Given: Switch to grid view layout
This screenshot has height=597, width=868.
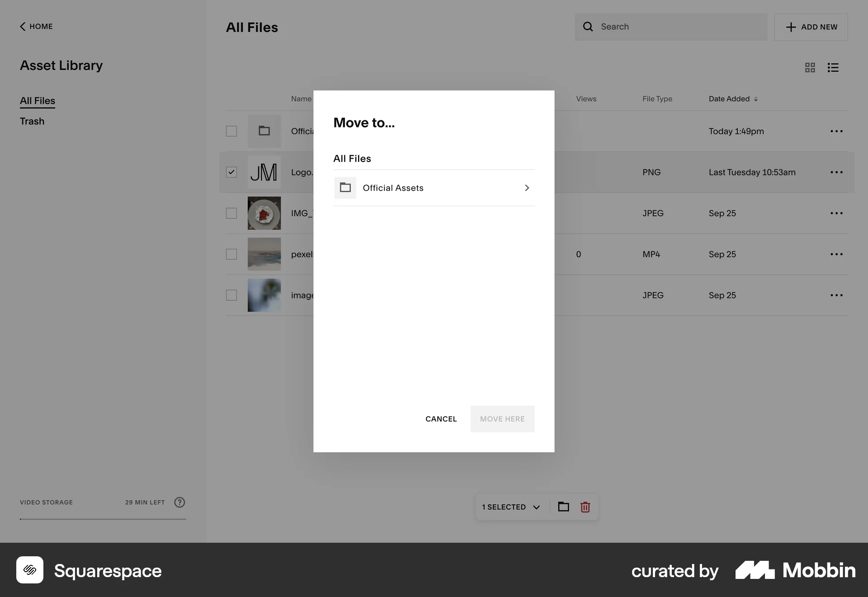Looking at the screenshot, I should (x=810, y=67).
